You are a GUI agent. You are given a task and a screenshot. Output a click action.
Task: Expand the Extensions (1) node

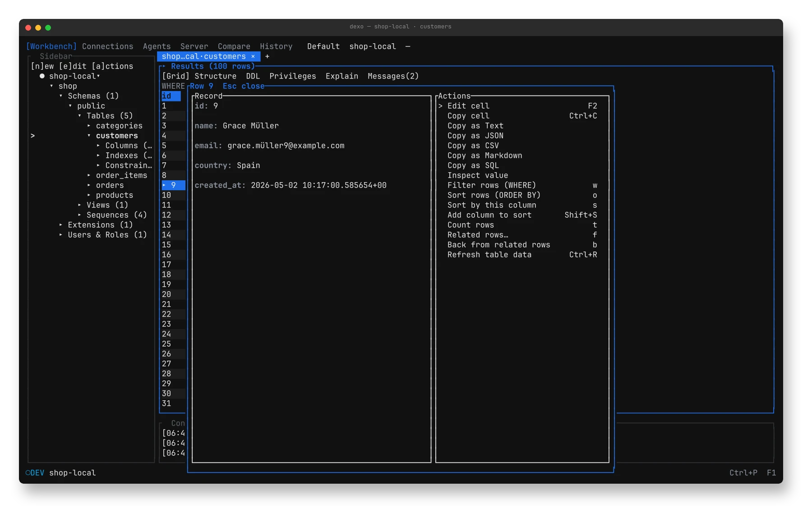61,225
